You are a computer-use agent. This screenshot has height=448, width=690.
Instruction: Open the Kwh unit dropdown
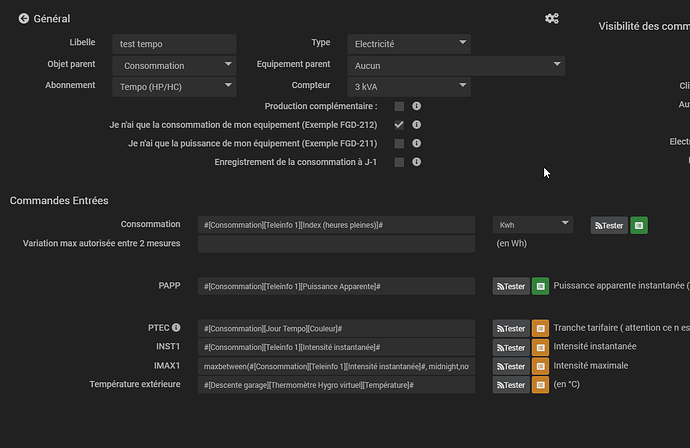coord(533,225)
